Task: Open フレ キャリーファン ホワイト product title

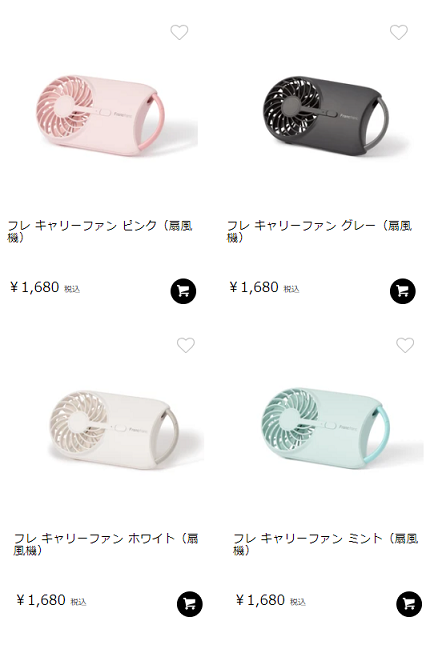Action: (106, 545)
